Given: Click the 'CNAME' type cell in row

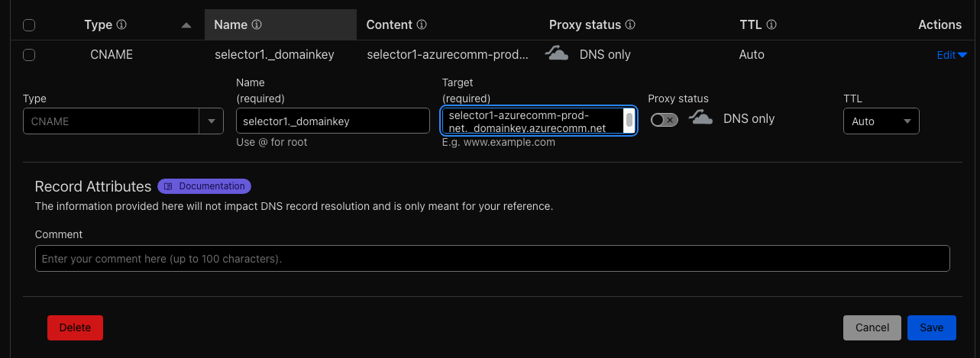Looking at the screenshot, I should coord(112,55).
